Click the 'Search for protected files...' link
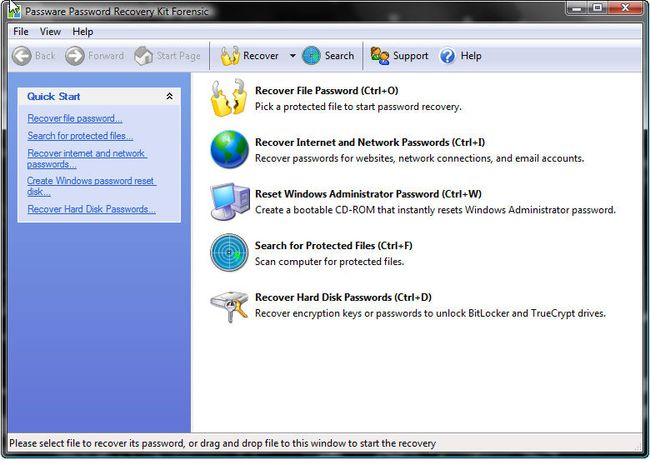 80,136
